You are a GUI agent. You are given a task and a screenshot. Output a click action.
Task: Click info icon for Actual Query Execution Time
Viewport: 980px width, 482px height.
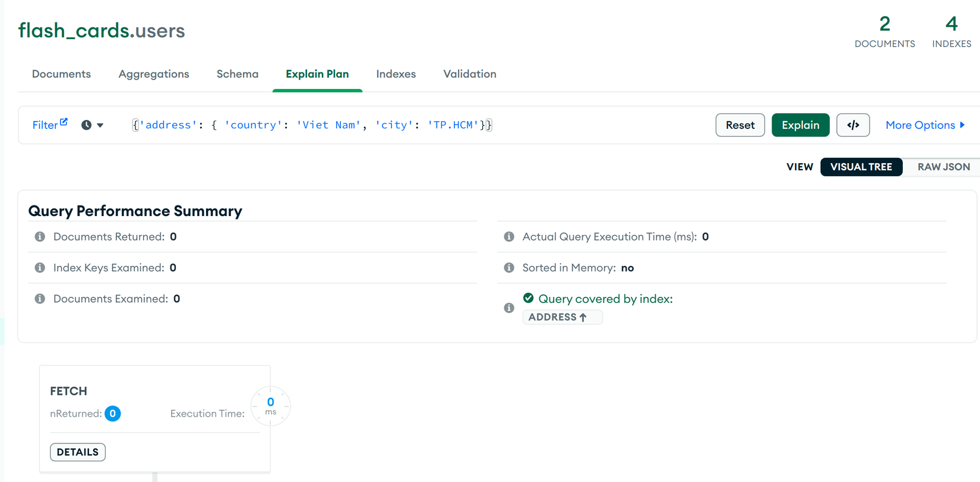(509, 237)
